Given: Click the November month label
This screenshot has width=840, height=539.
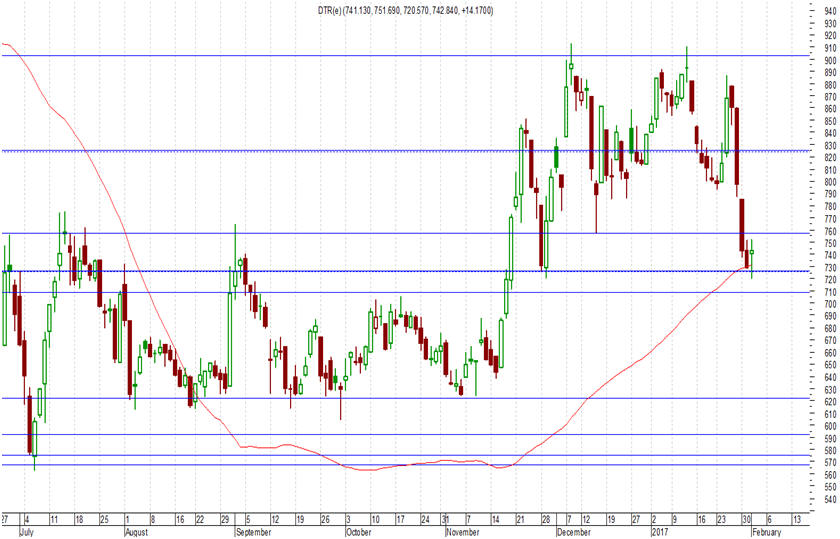Looking at the screenshot, I should tap(462, 532).
